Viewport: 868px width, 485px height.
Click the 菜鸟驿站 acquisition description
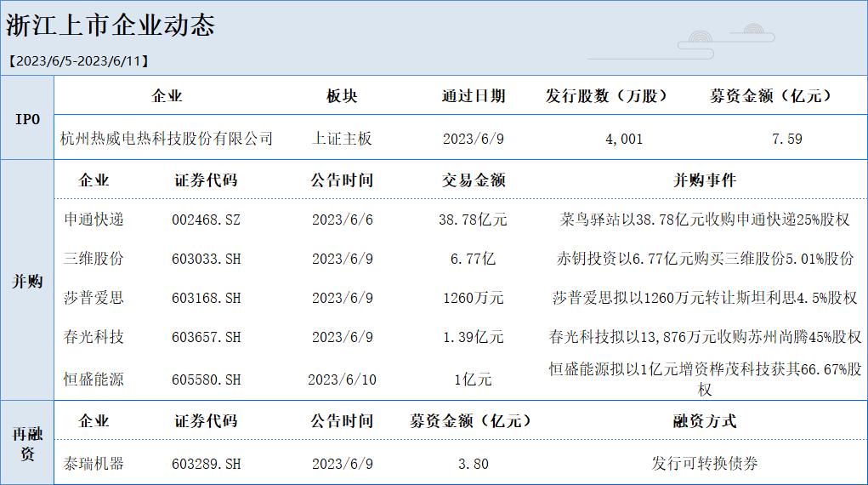[x=704, y=220]
